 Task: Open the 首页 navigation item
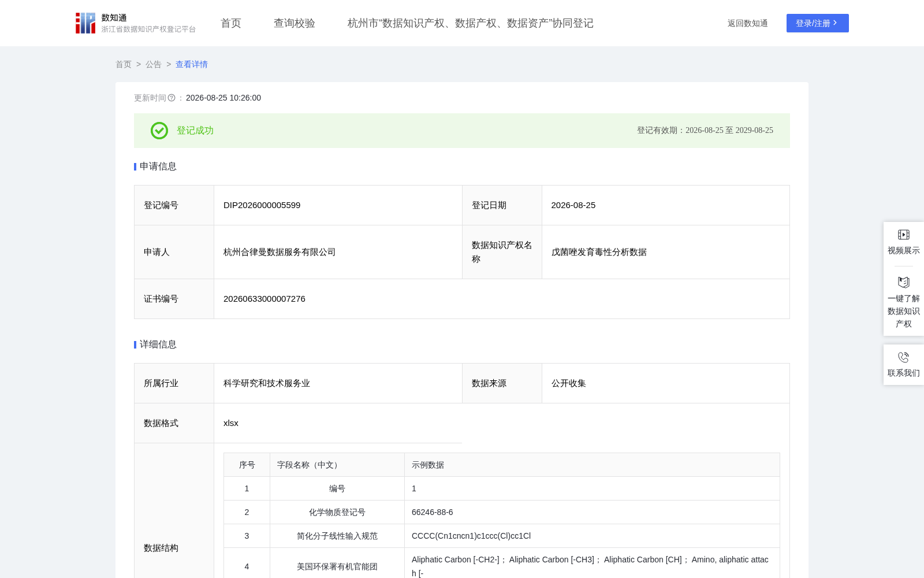[231, 23]
